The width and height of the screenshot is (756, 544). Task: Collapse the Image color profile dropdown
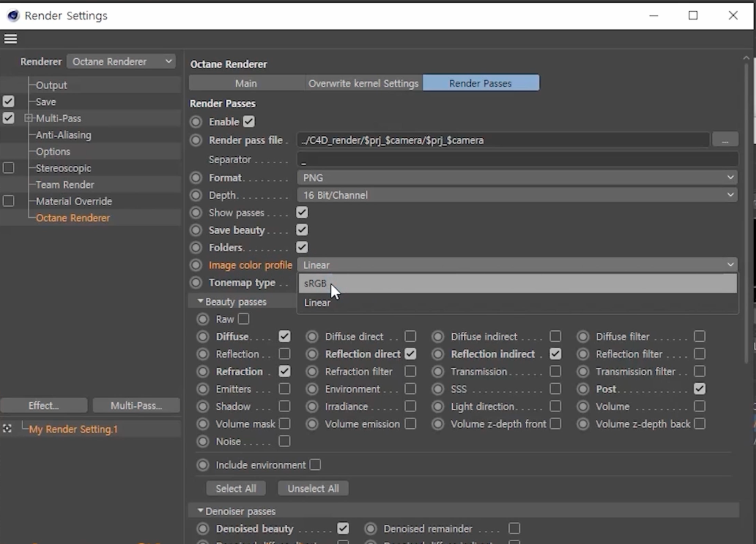pyautogui.click(x=517, y=265)
